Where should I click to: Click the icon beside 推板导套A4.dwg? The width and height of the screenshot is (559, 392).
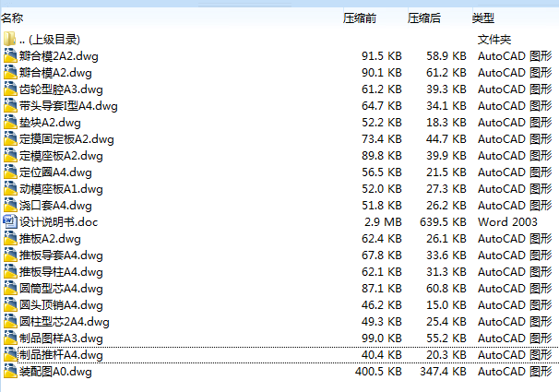10,255
